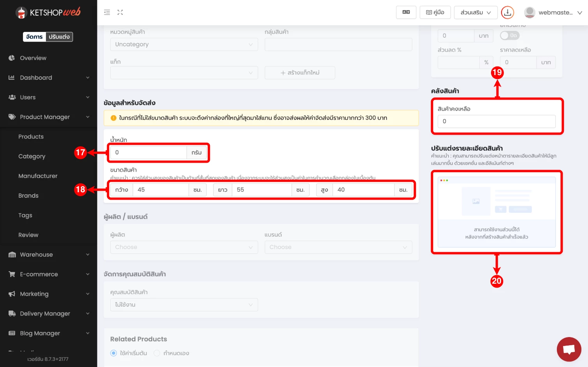Open the Products submenu item
The width and height of the screenshot is (588, 367).
[x=31, y=137]
